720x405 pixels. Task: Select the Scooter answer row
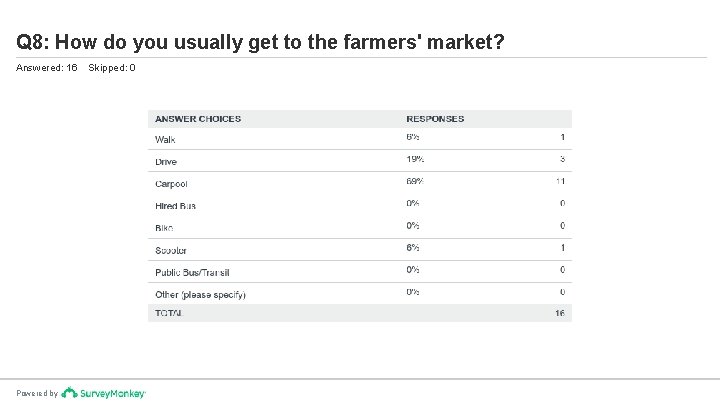click(170, 249)
